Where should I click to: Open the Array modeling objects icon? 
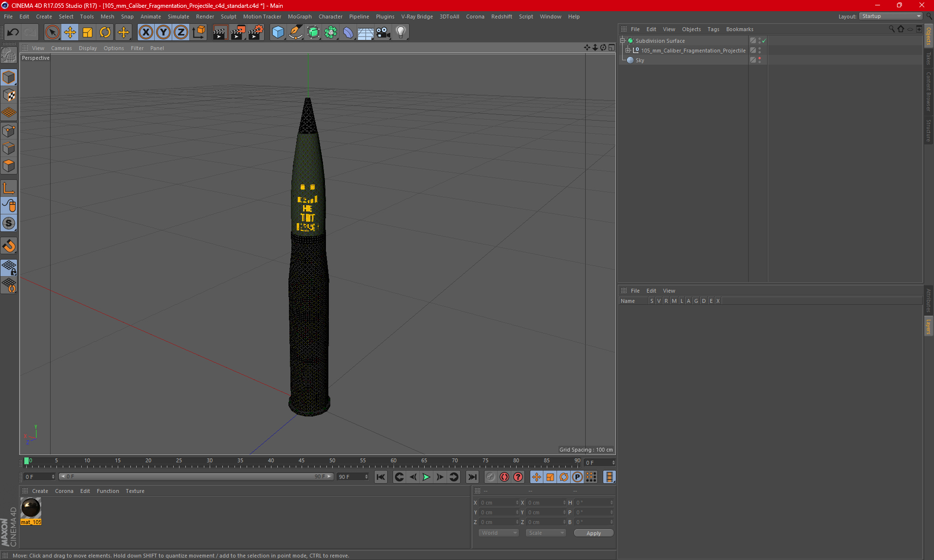[x=331, y=33]
